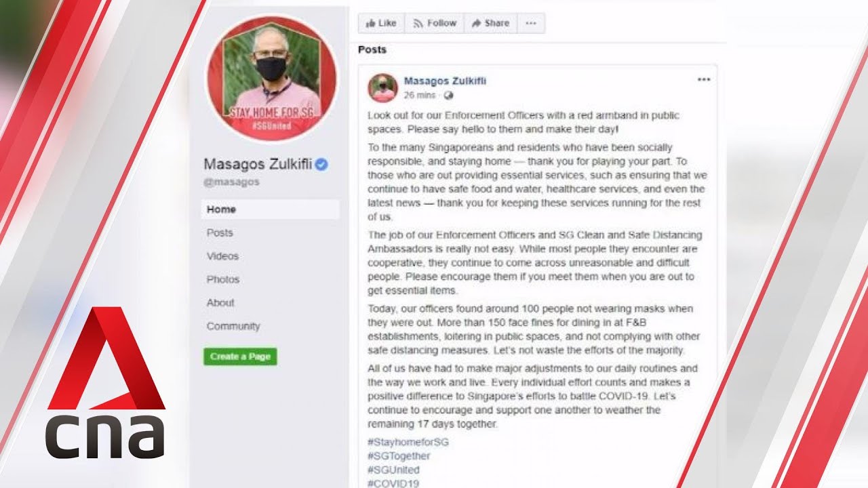Image resolution: width=868 pixels, height=488 pixels.
Task: Click the small avatar in the post header
Action: point(382,88)
